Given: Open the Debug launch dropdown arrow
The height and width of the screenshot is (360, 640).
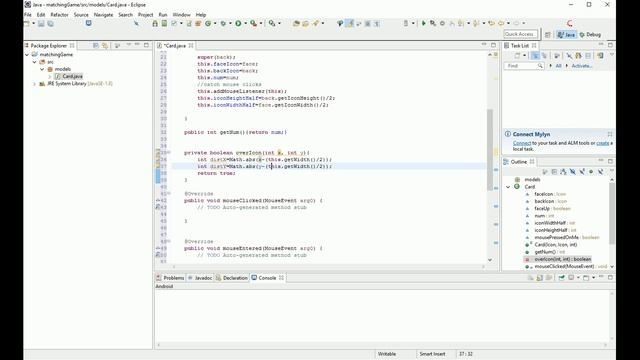Looking at the screenshot, I should coord(230,24).
